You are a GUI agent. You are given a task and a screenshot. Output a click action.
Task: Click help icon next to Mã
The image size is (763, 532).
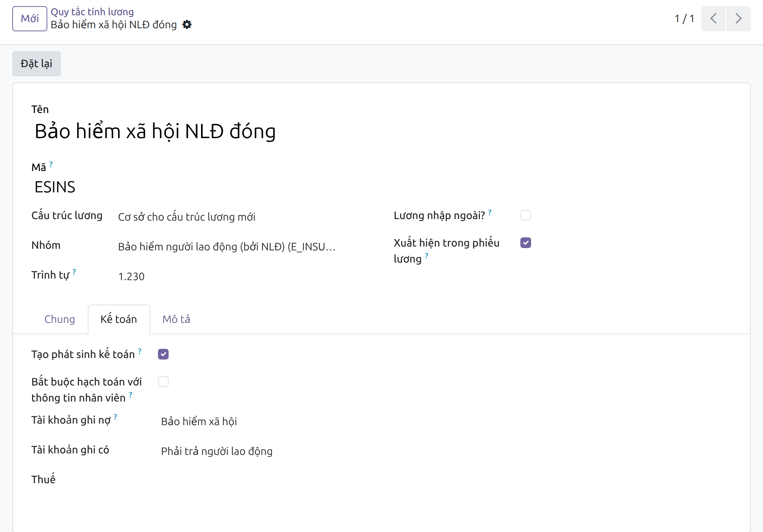[51, 164]
